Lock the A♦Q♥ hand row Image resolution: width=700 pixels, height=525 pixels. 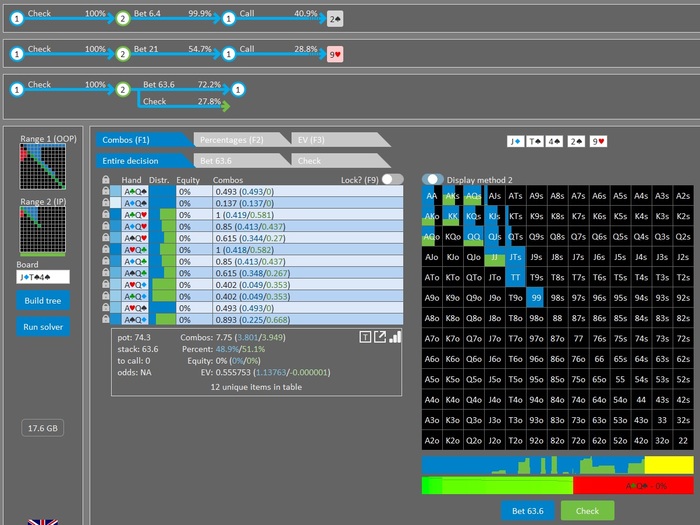[x=106, y=226]
